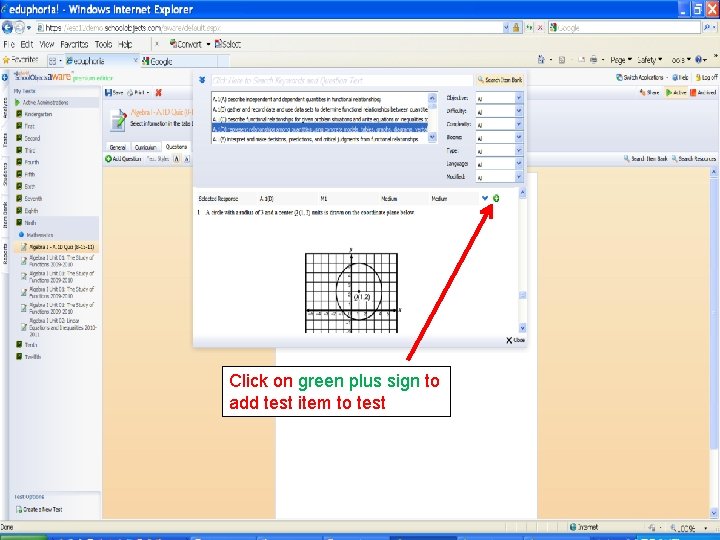Click the Close button in item popup
This screenshot has height=540, width=720.
515,340
